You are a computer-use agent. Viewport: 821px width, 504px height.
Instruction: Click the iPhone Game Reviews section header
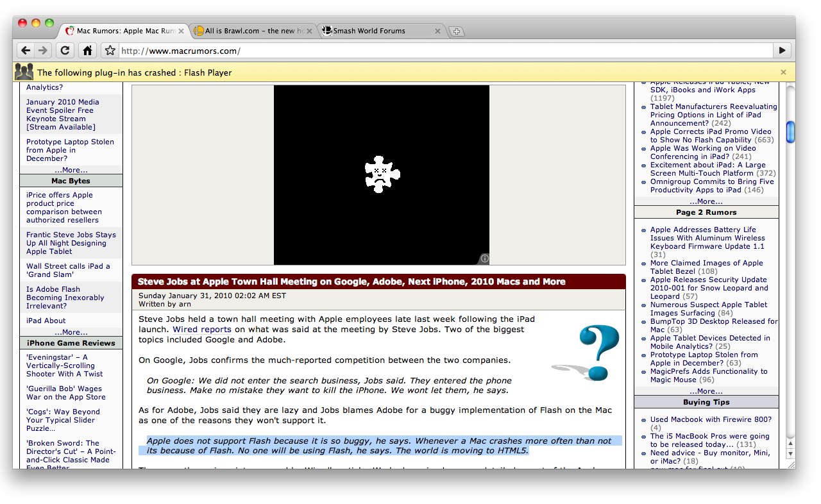71,343
